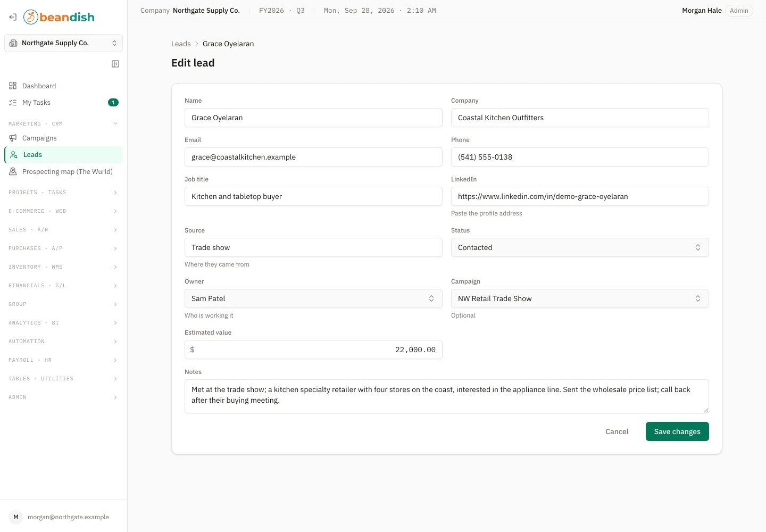Expand the Tables Utilities section
Screen dimensions: 766x532
pos(63,379)
